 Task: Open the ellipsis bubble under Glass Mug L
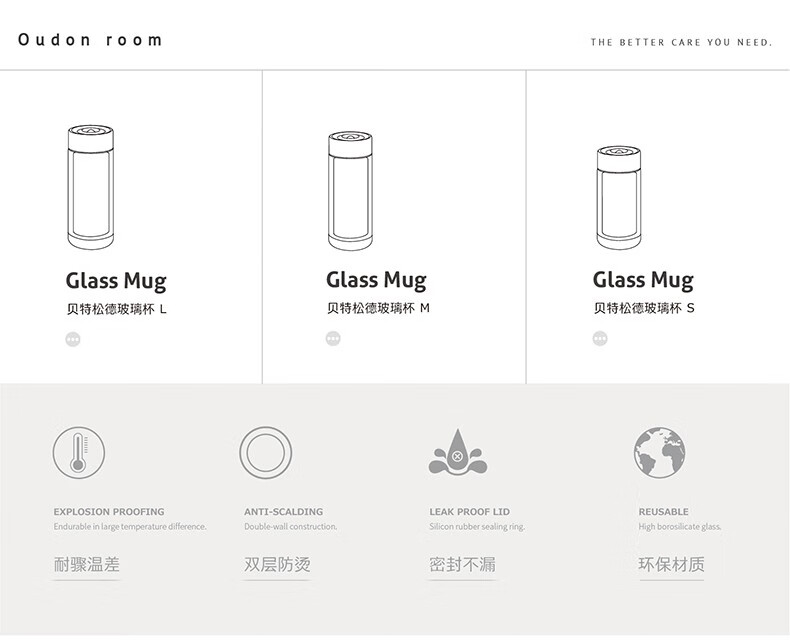[x=73, y=339]
